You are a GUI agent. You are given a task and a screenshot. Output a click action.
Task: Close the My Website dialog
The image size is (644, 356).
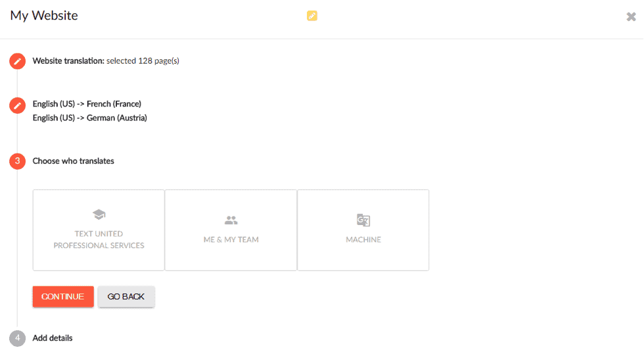pyautogui.click(x=631, y=16)
